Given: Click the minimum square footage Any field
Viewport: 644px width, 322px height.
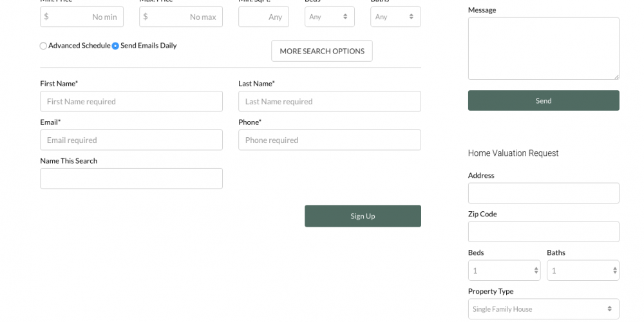Looking at the screenshot, I should [263, 17].
